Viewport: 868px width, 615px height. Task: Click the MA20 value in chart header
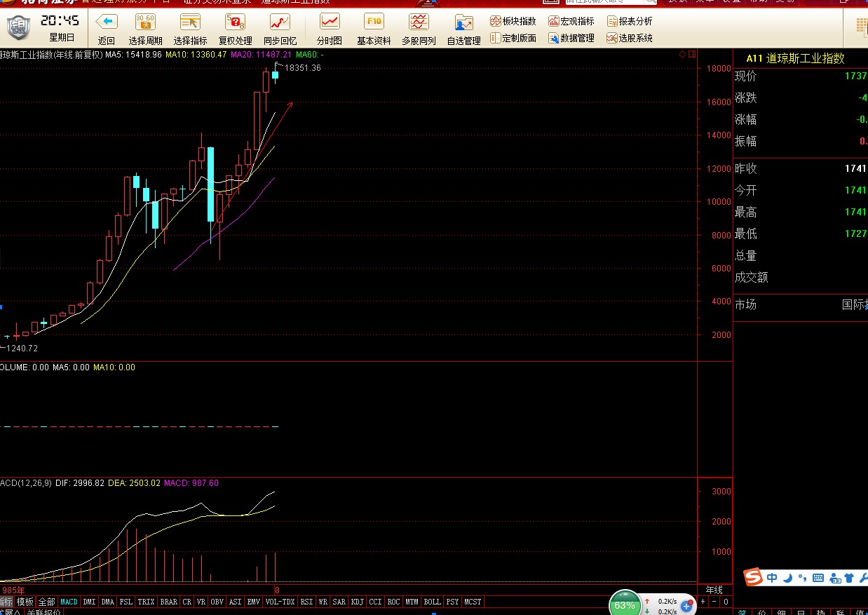tap(261, 54)
